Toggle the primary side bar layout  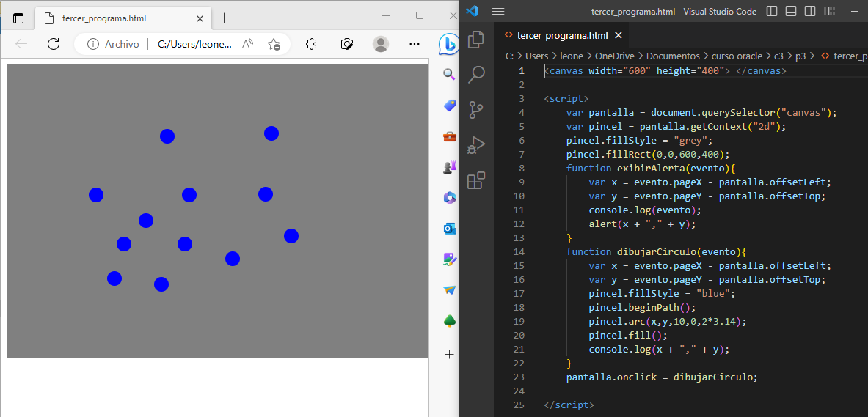point(772,11)
